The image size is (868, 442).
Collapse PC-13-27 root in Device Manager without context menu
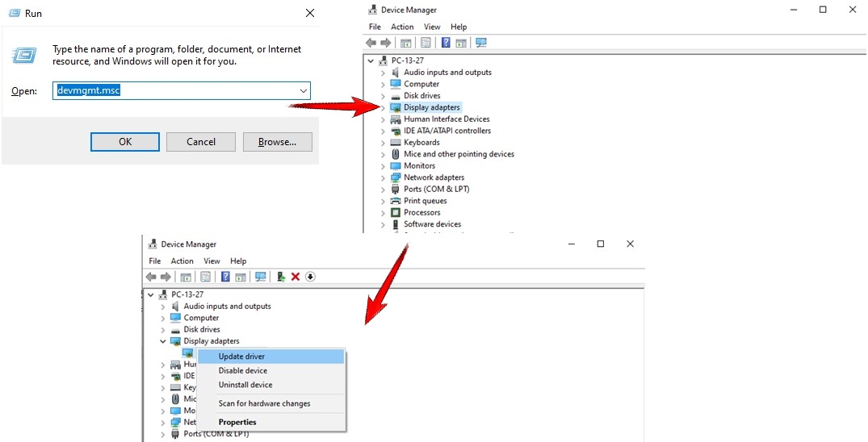(x=371, y=60)
